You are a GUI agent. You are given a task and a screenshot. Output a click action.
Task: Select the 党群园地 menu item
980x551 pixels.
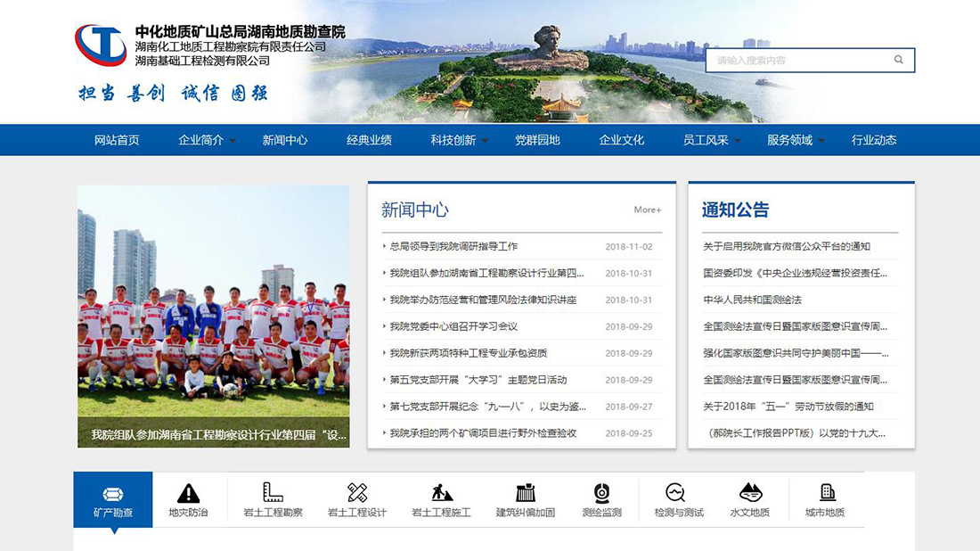(x=537, y=140)
